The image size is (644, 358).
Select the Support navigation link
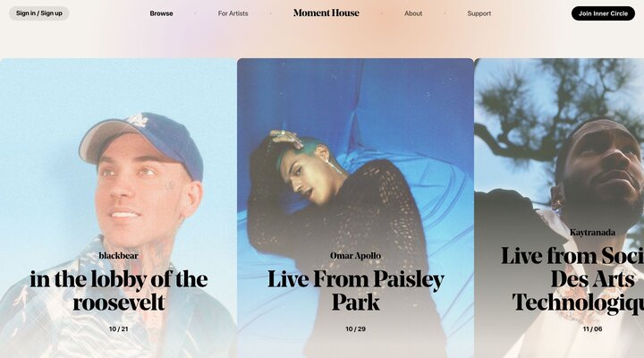479,13
